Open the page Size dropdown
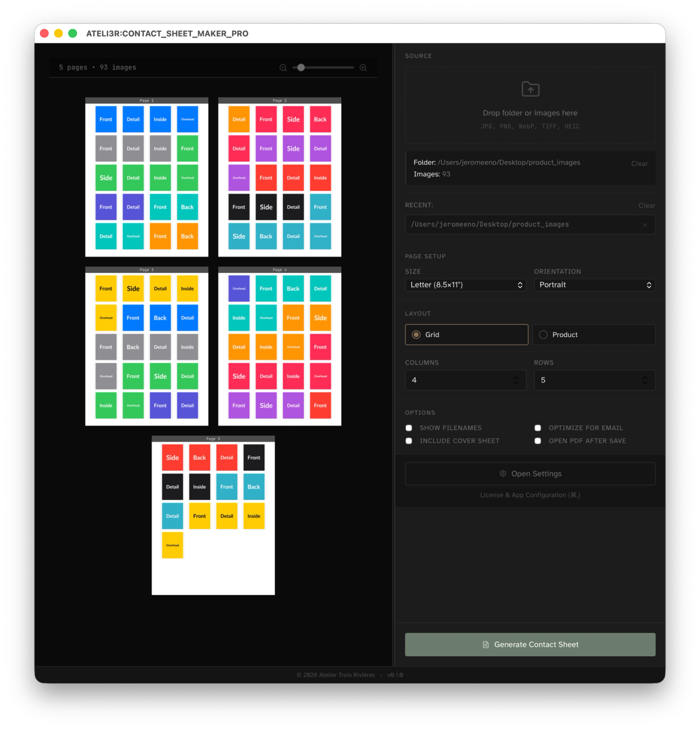This screenshot has height=729, width=700. [x=466, y=285]
